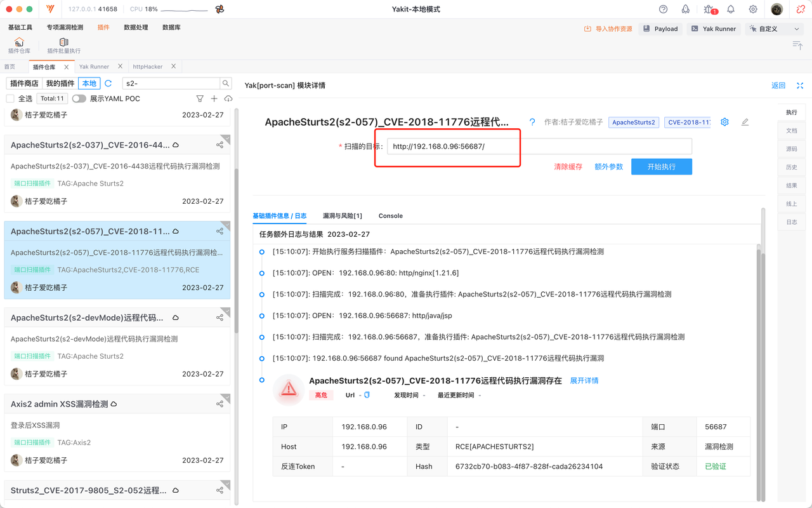Select the 插件商店 source option

pos(24,83)
